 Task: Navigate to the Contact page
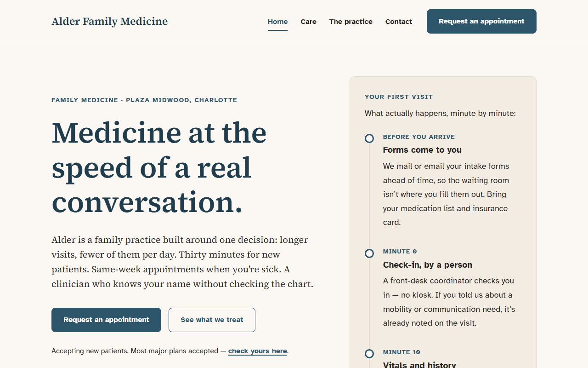click(x=398, y=22)
